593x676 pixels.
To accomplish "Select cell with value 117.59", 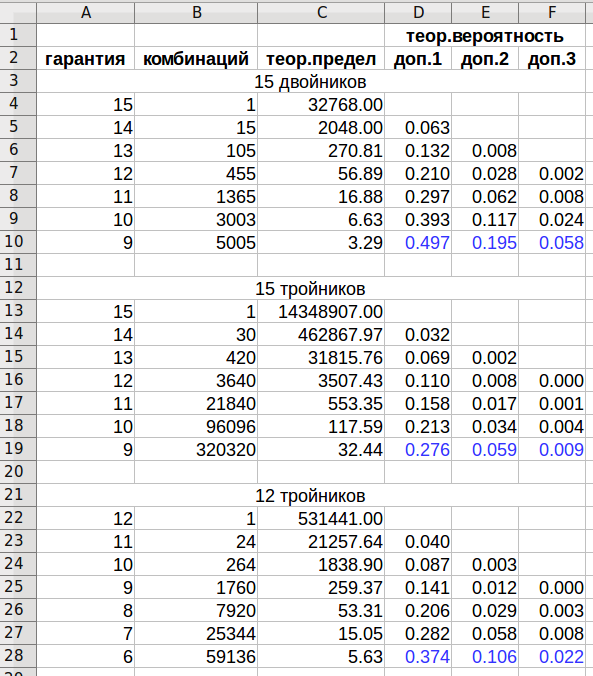I will click(x=321, y=426).
